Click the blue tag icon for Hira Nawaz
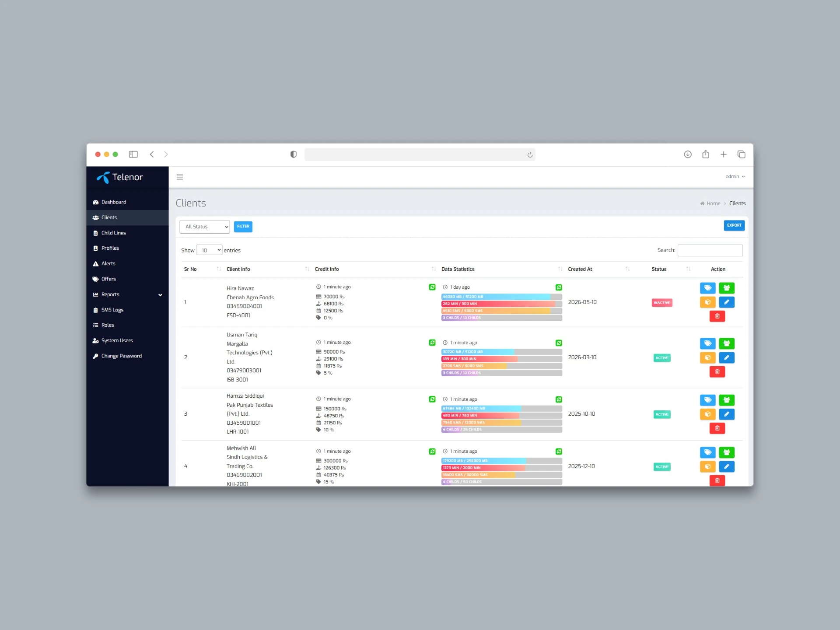Image resolution: width=840 pixels, height=630 pixels. [707, 288]
